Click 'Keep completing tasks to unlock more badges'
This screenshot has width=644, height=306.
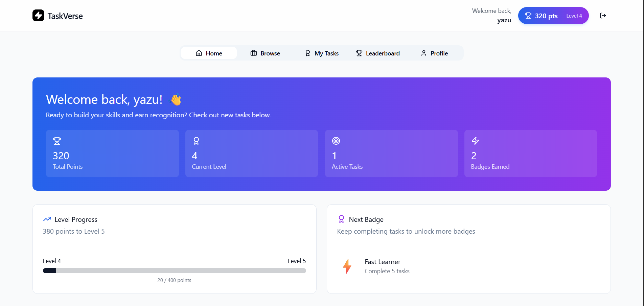pos(406,231)
